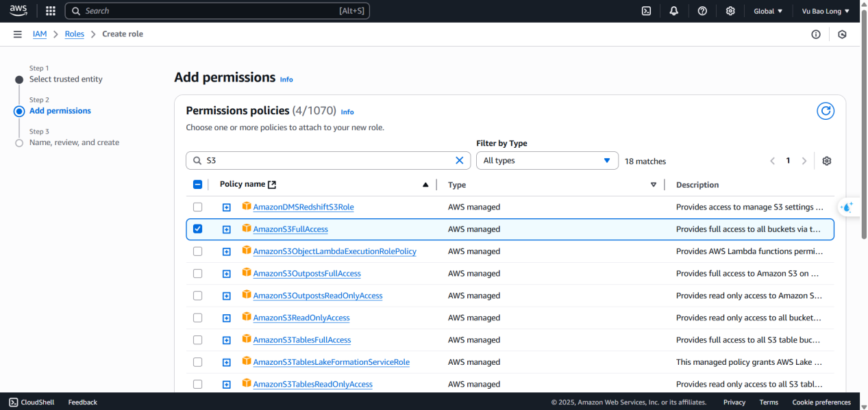Go to IAM breadcrumb

[x=40, y=34]
